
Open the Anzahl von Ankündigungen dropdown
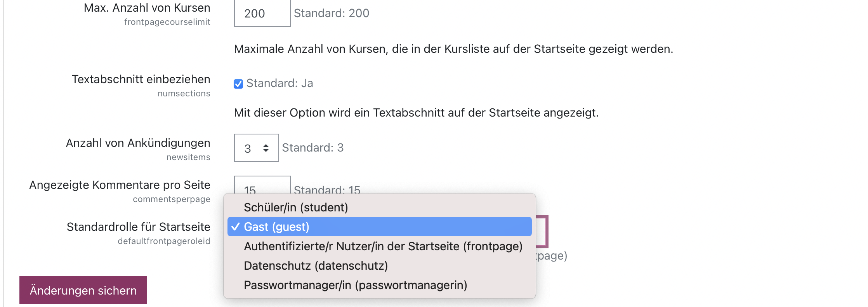[256, 148]
